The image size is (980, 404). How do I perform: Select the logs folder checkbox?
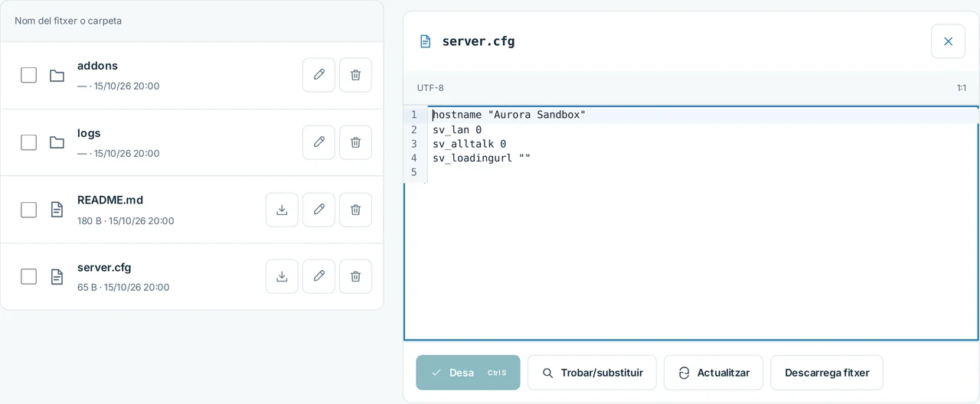coord(28,142)
